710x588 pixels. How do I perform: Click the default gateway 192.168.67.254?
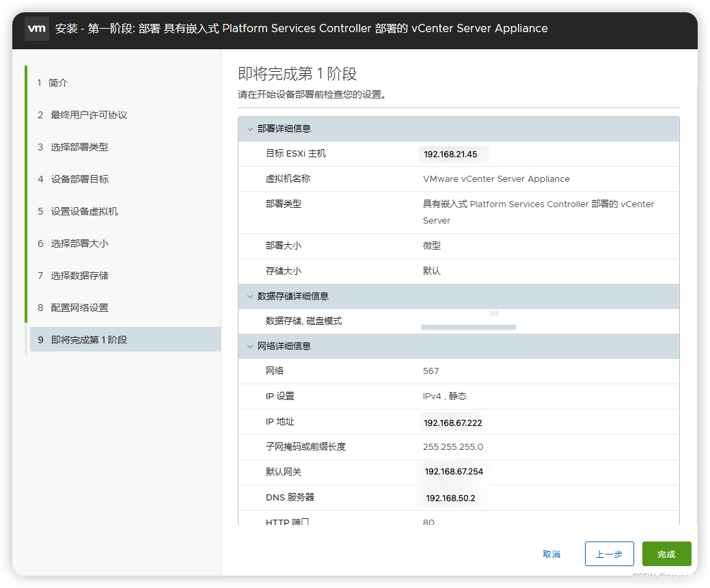(x=454, y=472)
